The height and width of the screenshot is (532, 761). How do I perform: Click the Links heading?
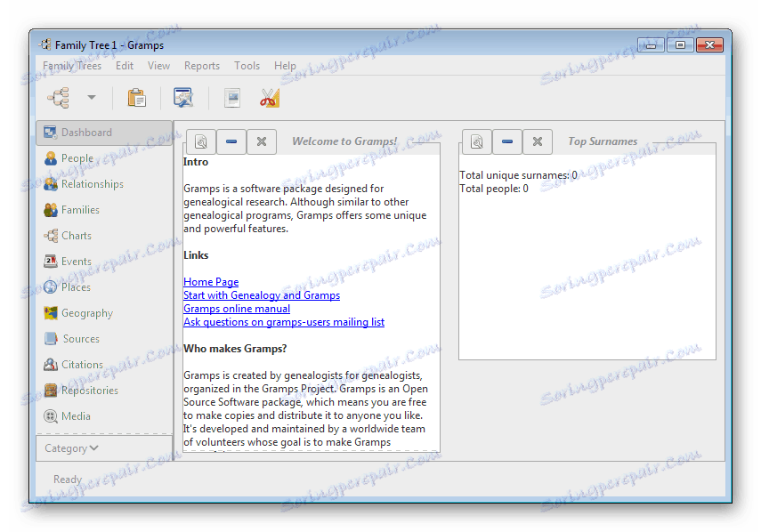click(196, 255)
